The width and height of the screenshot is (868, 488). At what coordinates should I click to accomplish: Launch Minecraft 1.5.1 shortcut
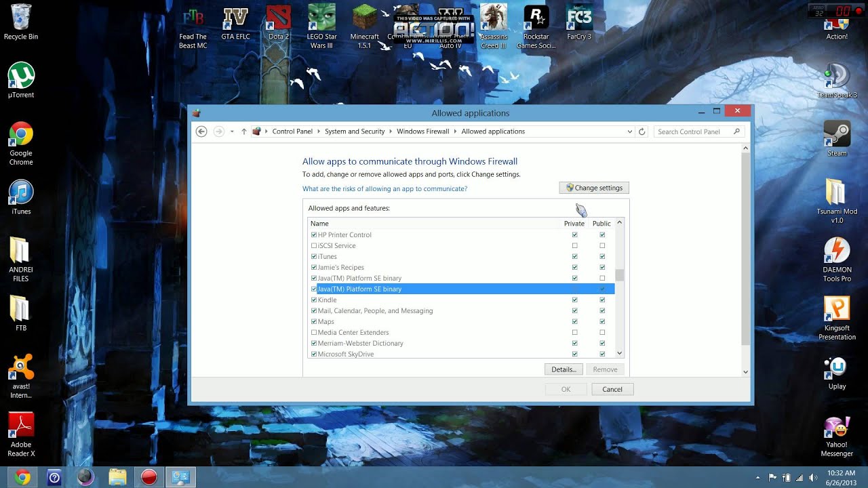coord(365,27)
